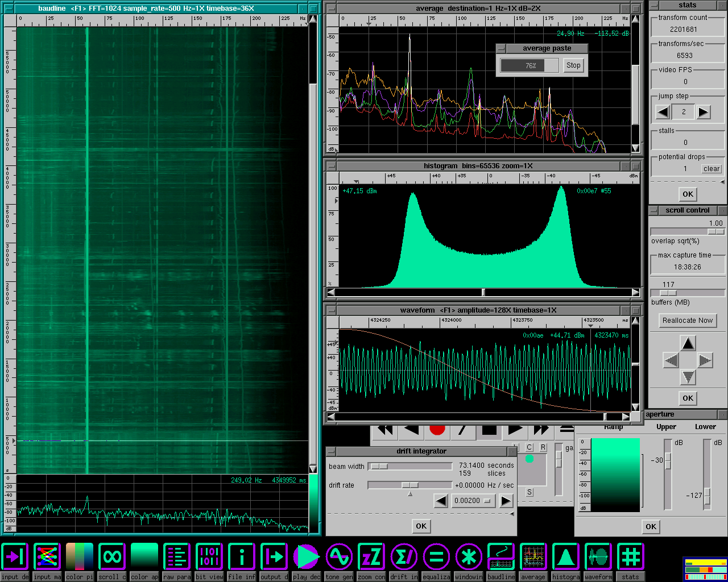This screenshot has width=728, height=582.
Task: Click Reallocate Now button
Action: [x=687, y=321]
